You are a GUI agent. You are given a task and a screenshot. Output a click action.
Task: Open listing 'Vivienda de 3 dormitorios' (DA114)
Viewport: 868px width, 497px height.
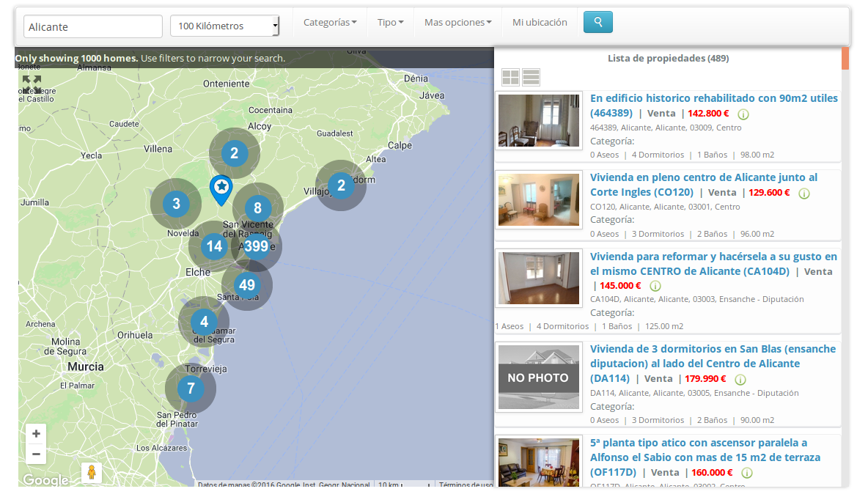[x=713, y=364]
